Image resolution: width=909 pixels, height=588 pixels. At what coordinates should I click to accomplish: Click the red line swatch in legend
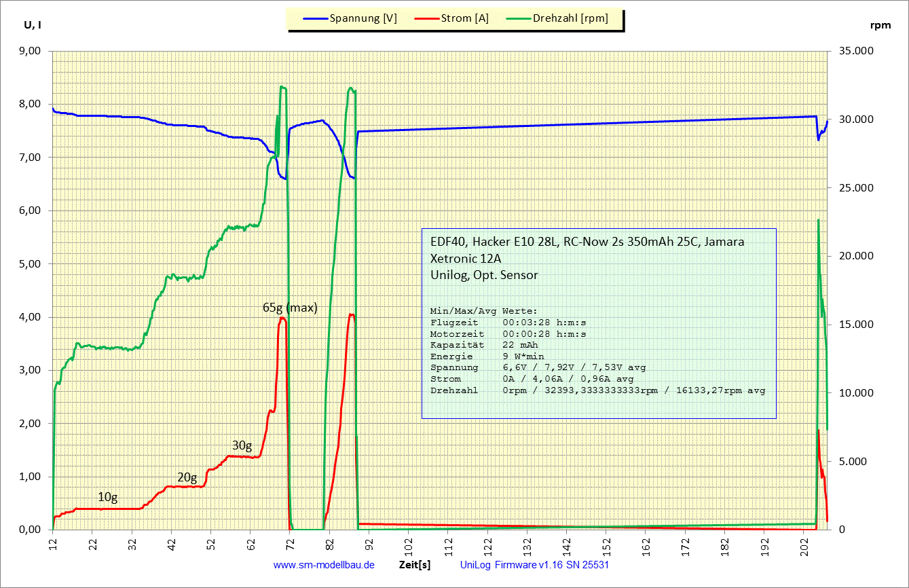(x=424, y=19)
